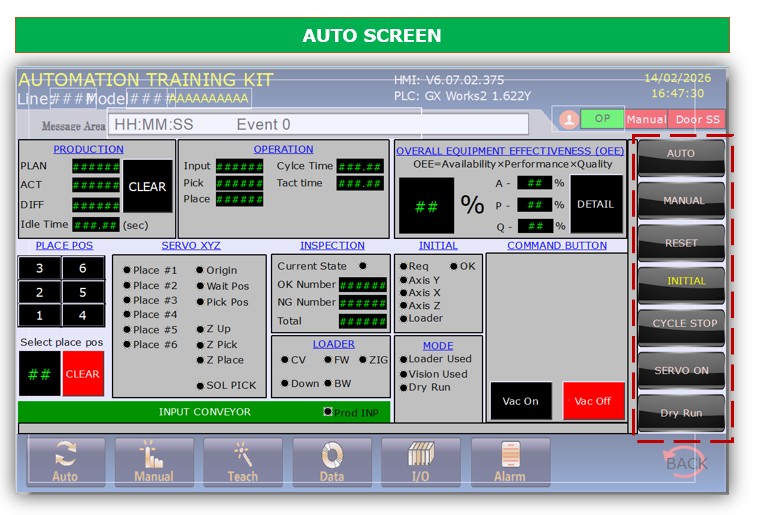Viewport: 759px width, 515px height.
Task: Open the Overall Equipment Effectiveness link
Action: (510, 151)
